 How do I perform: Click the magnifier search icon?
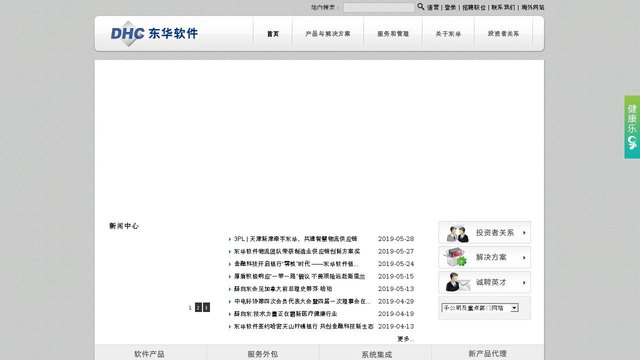click(420, 7)
